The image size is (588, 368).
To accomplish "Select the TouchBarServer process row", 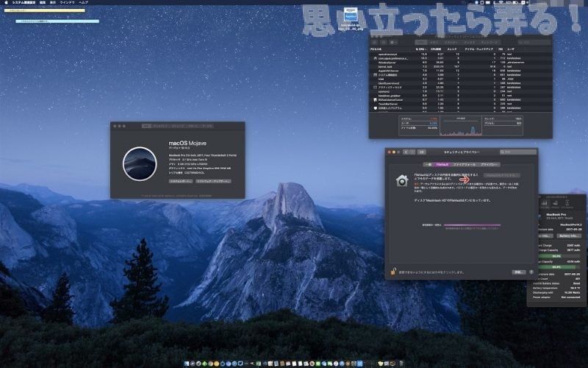I will tap(461, 104).
